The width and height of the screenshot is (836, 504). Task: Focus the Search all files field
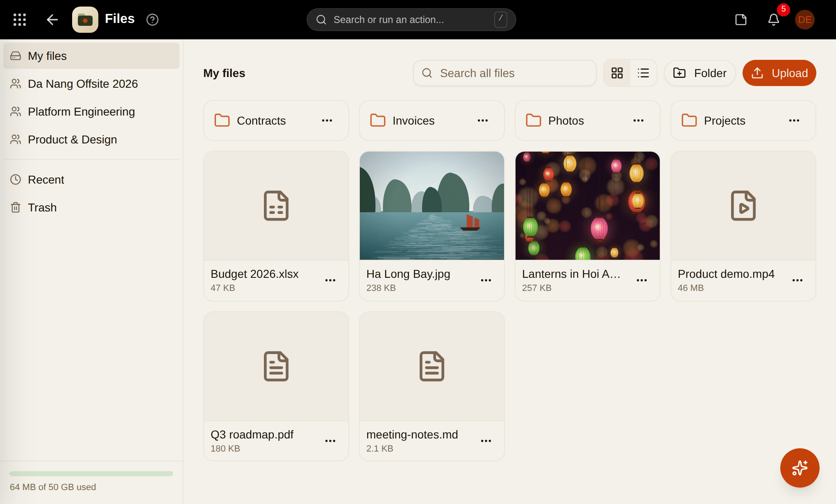[505, 73]
